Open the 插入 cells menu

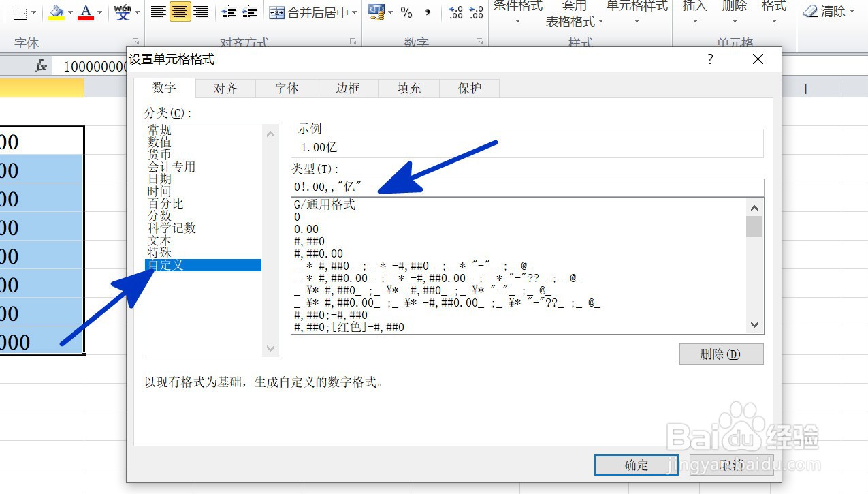pyautogui.click(x=694, y=12)
